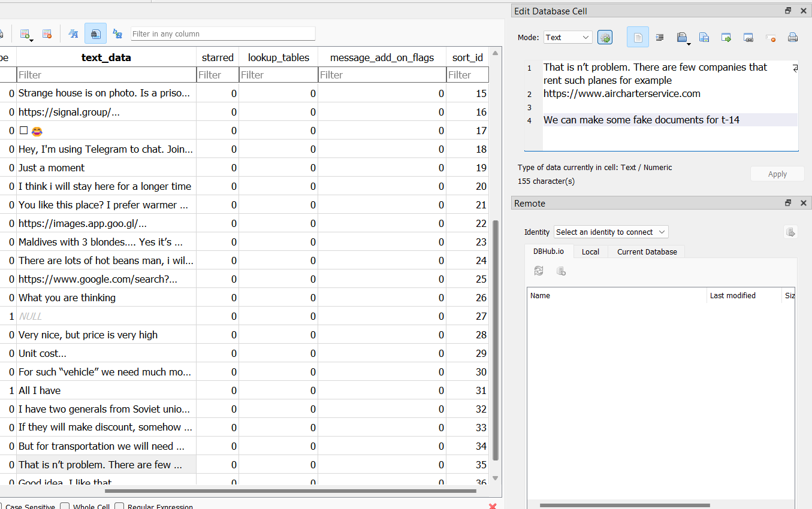The width and height of the screenshot is (812, 509).
Task: Click the table scroll-up arrow
Action: (x=495, y=53)
